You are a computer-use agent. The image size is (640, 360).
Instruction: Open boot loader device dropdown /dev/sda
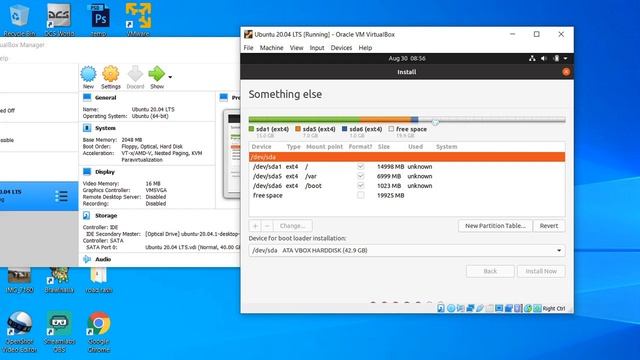(x=407, y=250)
